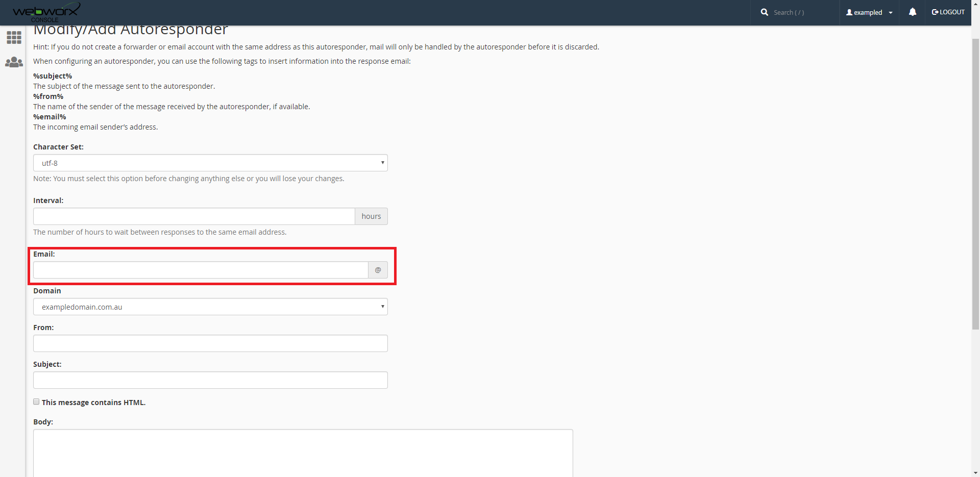Open the Character Set dropdown
980x477 pixels.
click(210, 163)
